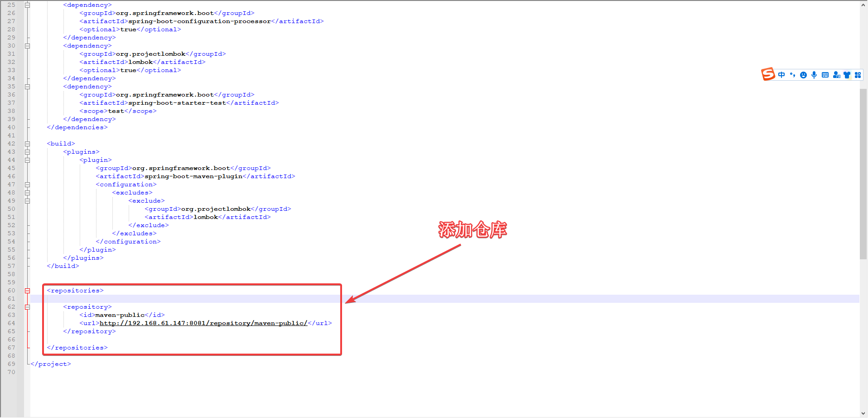Toggle full/half-width punctuation in Sogou toolbar

[792, 75]
